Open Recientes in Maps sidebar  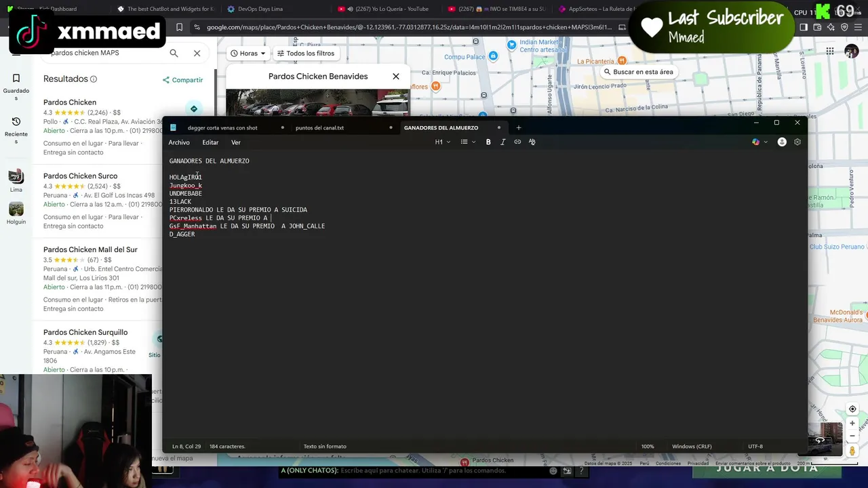click(16, 130)
